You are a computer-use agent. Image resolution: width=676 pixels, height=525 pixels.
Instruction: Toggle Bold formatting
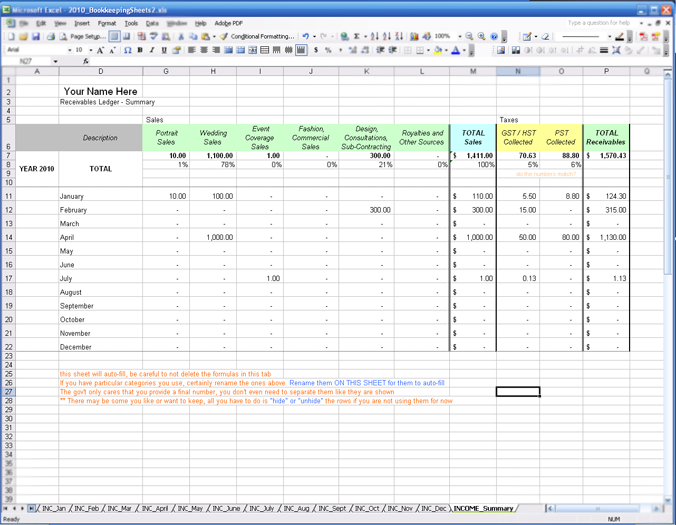[x=140, y=50]
